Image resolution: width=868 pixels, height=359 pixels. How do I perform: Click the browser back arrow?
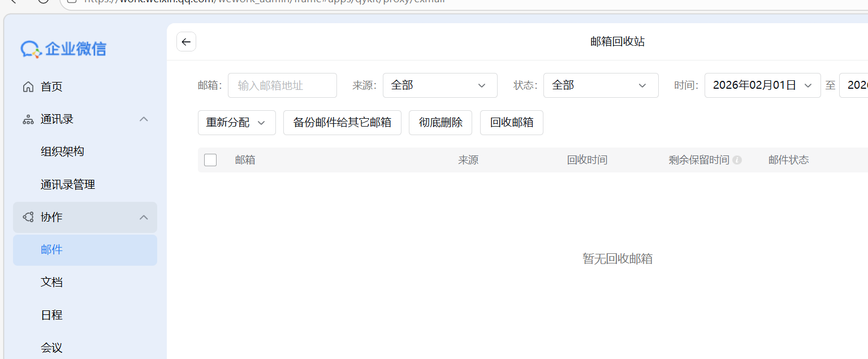point(14,2)
